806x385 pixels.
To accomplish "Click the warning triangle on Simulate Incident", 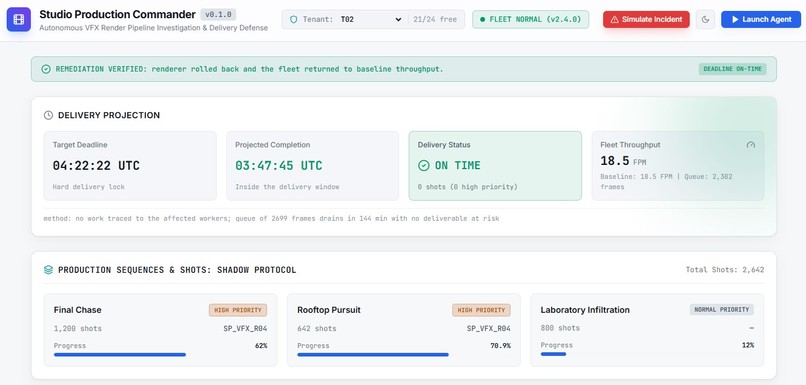I will pyautogui.click(x=614, y=20).
